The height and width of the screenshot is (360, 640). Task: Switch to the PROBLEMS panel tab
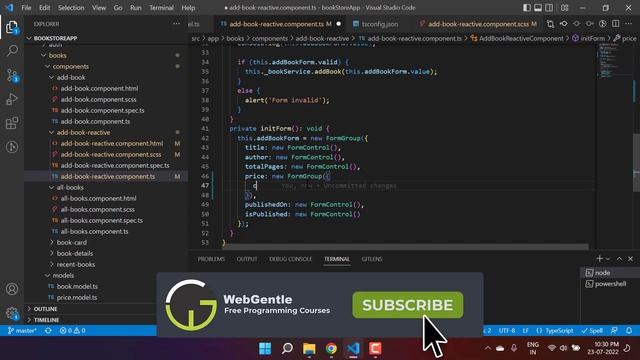coord(211,259)
